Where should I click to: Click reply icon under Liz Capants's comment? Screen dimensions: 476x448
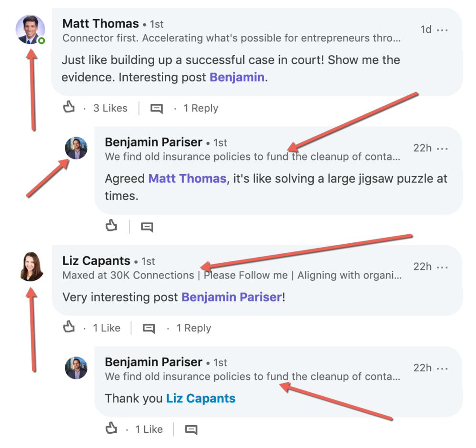click(x=149, y=328)
